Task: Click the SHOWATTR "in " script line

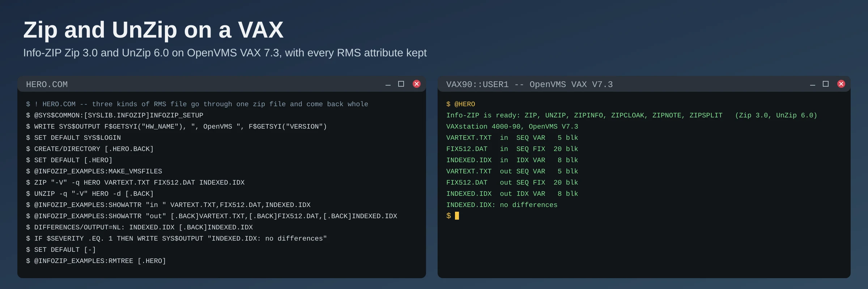Action: (168, 205)
